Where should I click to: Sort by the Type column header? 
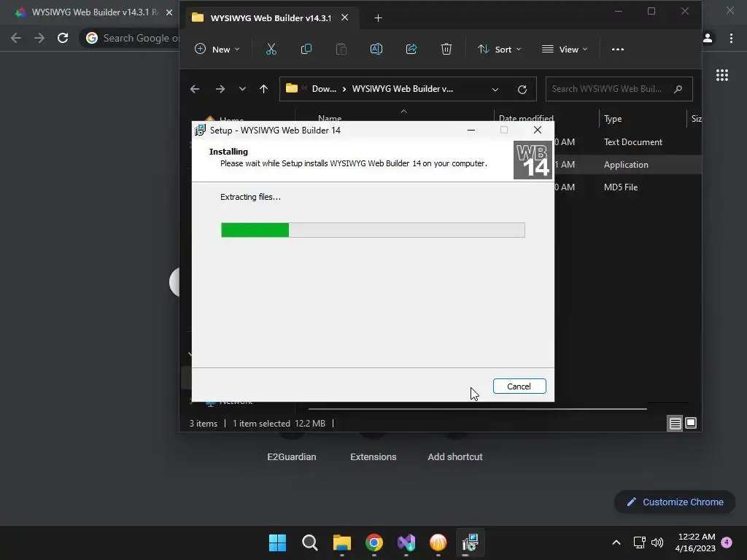tap(613, 119)
